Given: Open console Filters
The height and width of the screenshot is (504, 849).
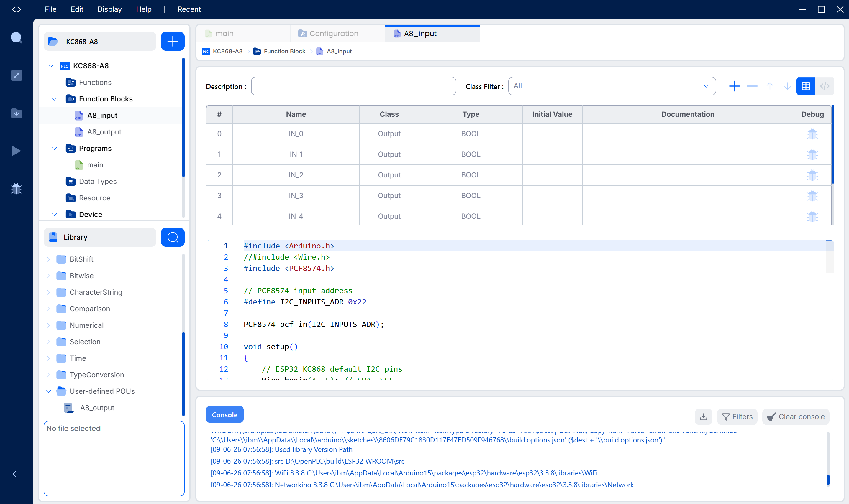Looking at the screenshot, I should [737, 417].
